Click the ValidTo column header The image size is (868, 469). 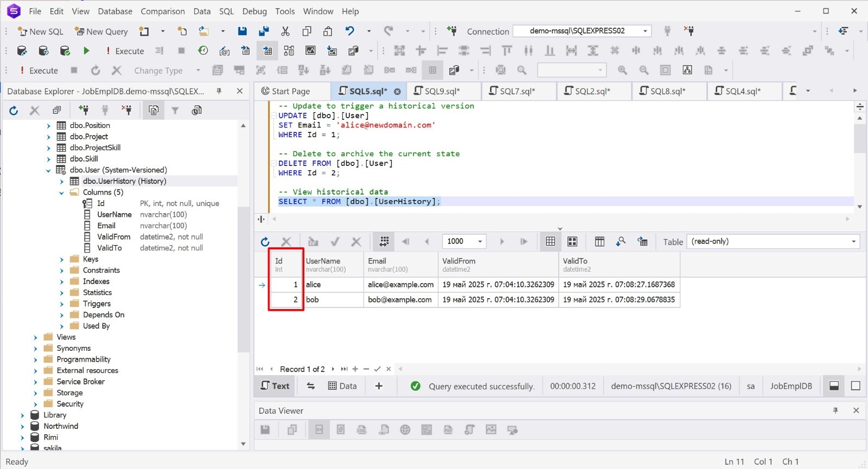[x=618, y=265]
